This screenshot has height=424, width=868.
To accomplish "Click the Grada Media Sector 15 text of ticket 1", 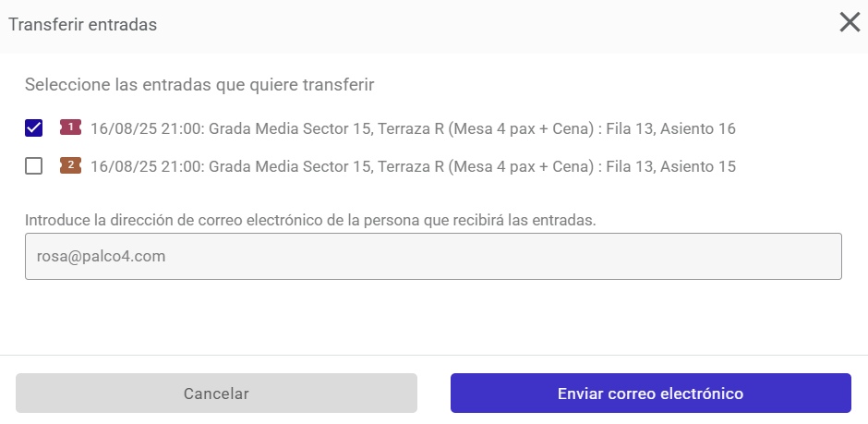I will tap(290, 128).
